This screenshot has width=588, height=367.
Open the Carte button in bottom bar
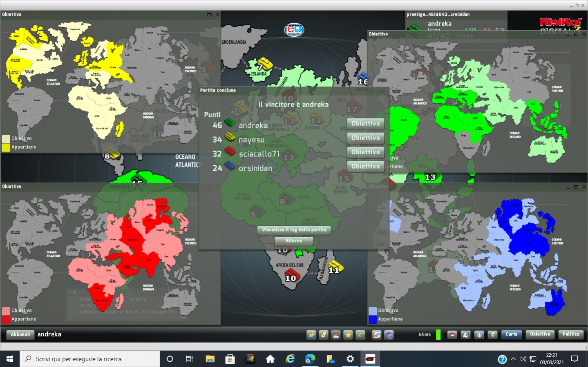[x=512, y=334]
